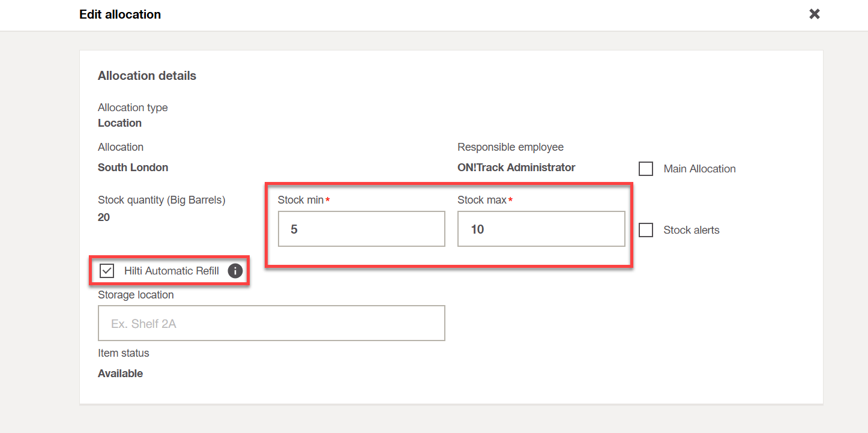Click the Allocation details heading

point(147,76)
